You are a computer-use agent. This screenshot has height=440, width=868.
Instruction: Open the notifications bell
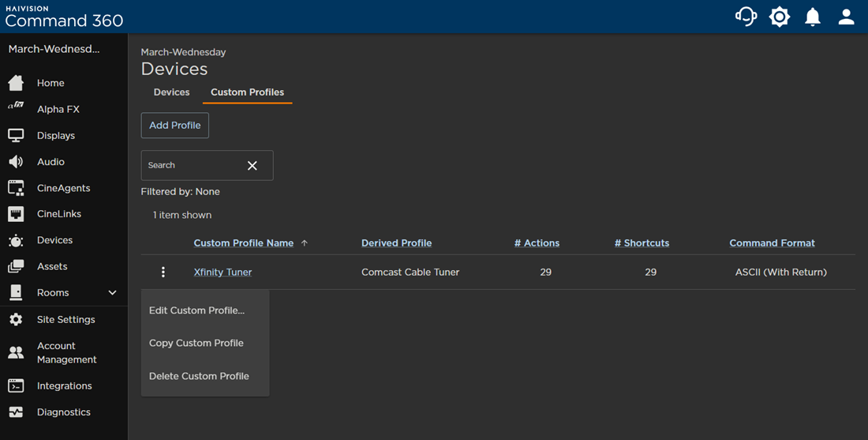[x=813, y=17]
